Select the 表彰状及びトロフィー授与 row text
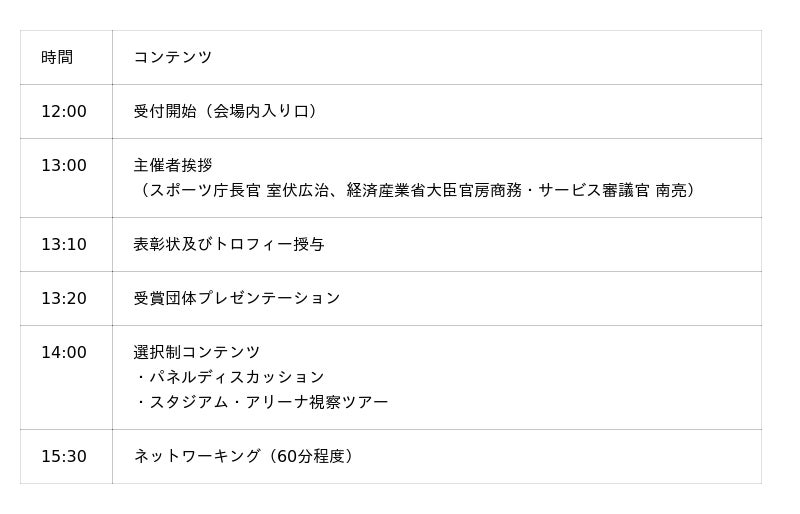The height and width of the screenshot is (514, 800). (x=229, y=244)
